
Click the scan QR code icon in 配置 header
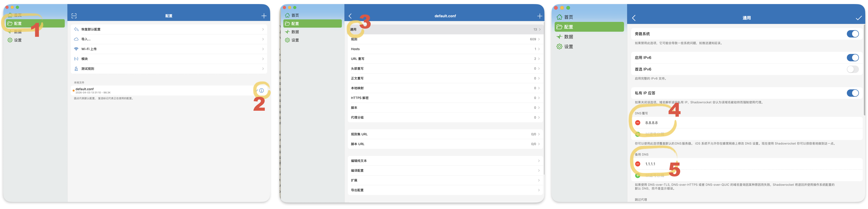(74, 16)
